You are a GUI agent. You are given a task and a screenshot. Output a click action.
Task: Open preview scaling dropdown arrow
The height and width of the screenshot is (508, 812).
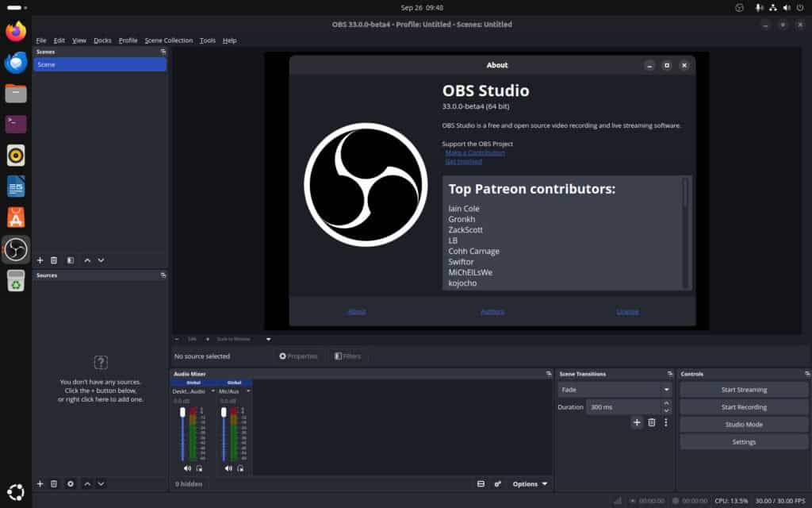click(x=268, y=339)
